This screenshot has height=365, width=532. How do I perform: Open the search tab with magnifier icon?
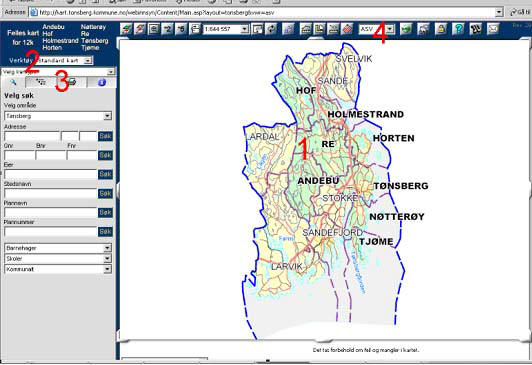[x=13, y=82]
